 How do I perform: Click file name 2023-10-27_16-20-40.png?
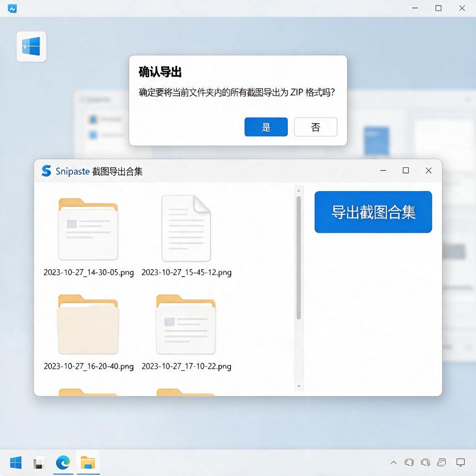pyautogui.click(x=89, y=366)
